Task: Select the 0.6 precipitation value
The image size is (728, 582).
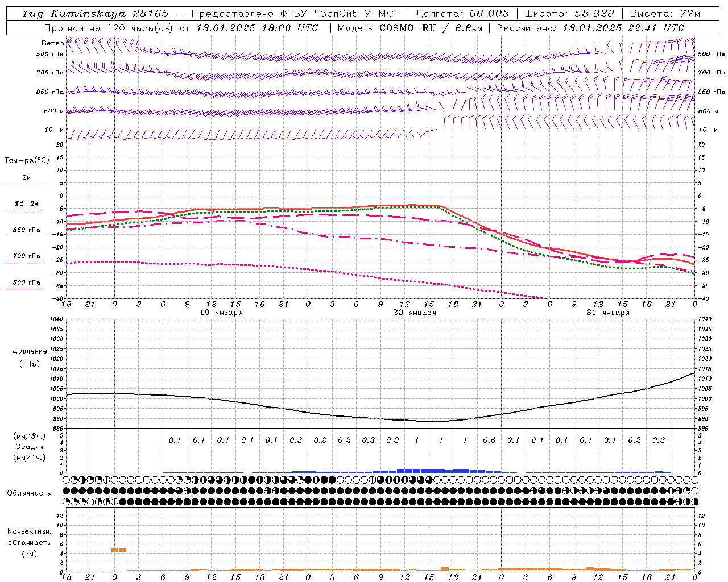Action: (489, 440)
